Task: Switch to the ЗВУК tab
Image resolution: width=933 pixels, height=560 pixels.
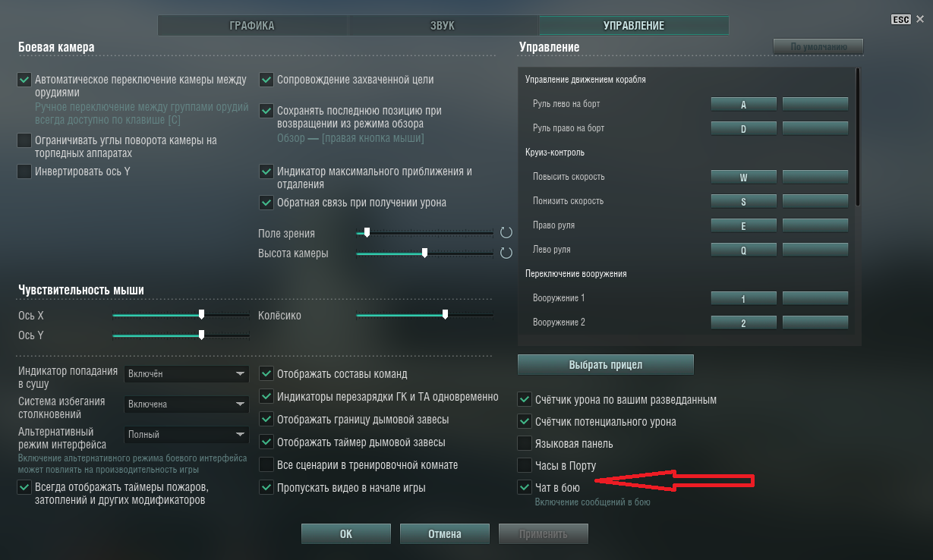Action: click(443, 26)
